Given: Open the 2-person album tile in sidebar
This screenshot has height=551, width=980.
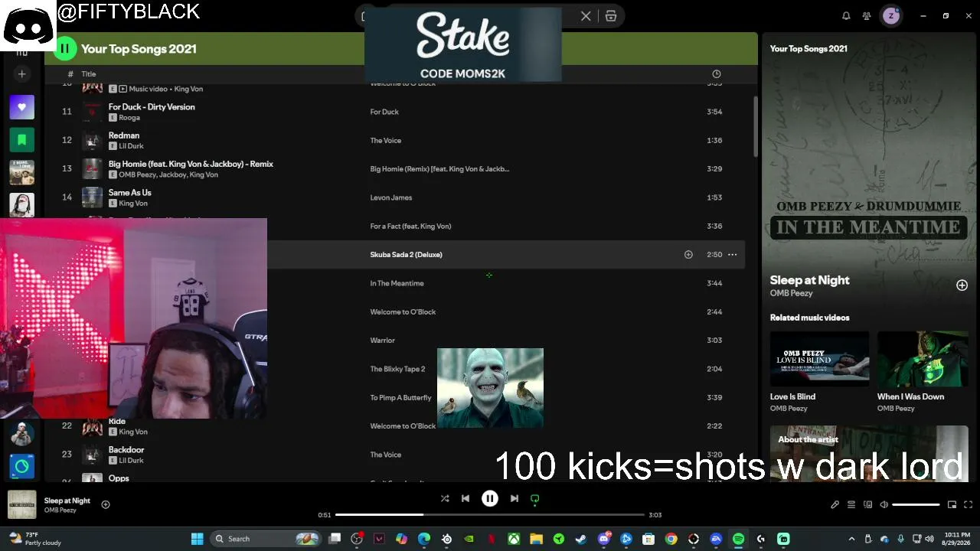Looking at the screenshot, I should click(21, 172).
